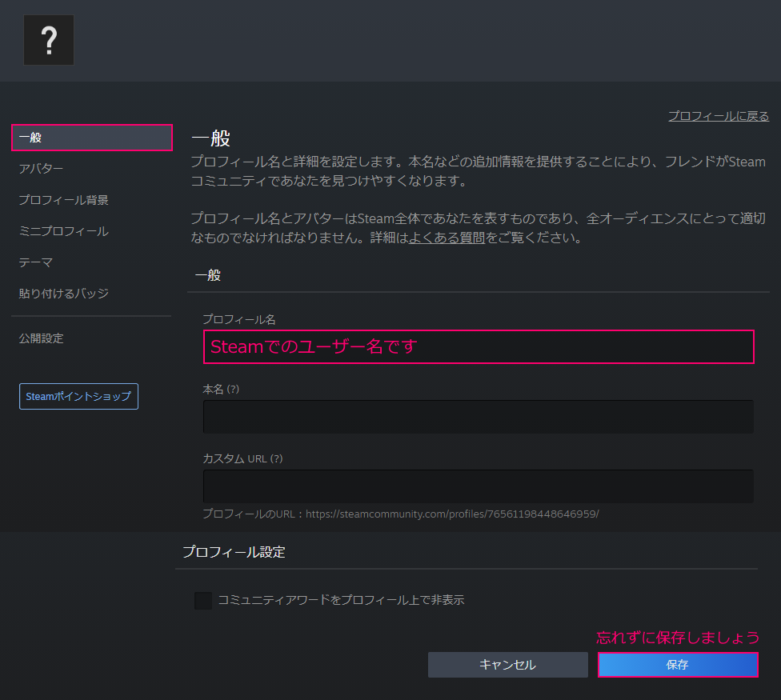Open the テーマ section
781x700 pixels.
coord(35,262)
